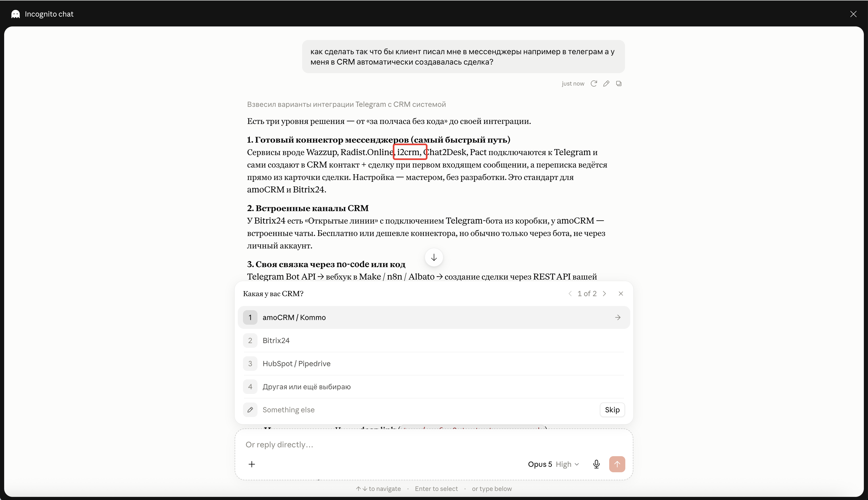Select the amoCRM / Kommo option
Image resolution: width=868 pixels, height=500 pixels.
tap(434, 317)
